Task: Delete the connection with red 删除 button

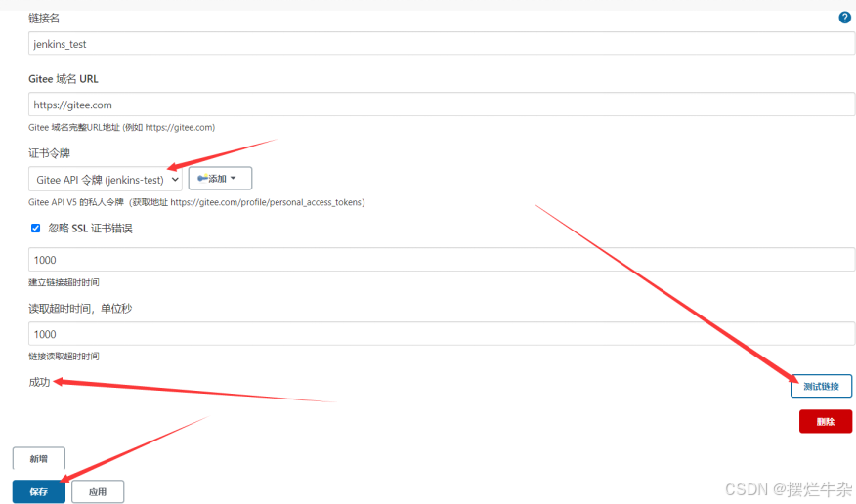Action: click(x=826, y=422)
